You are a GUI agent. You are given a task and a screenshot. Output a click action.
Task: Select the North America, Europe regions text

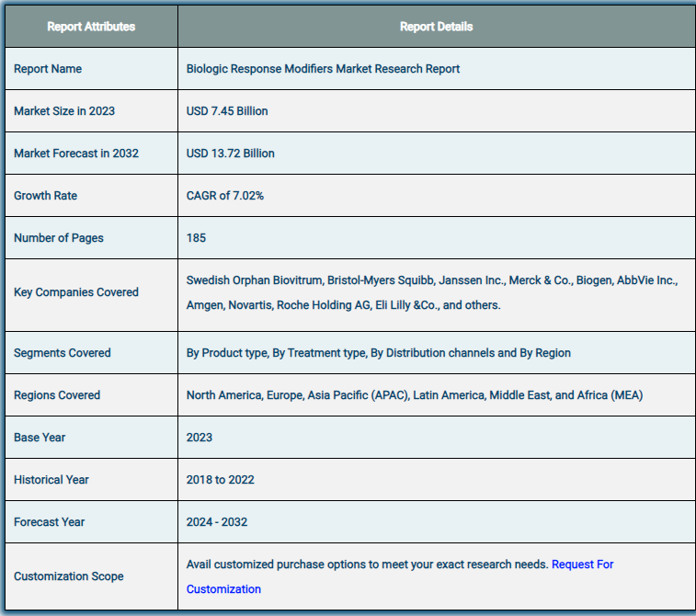(414, 395)
